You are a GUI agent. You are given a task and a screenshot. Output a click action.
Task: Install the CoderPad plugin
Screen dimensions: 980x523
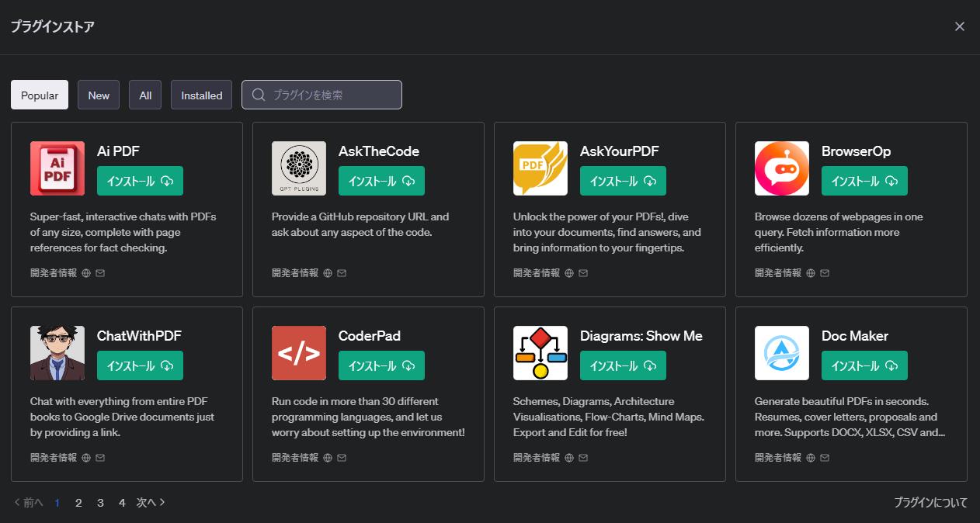(x=381, y=365)
